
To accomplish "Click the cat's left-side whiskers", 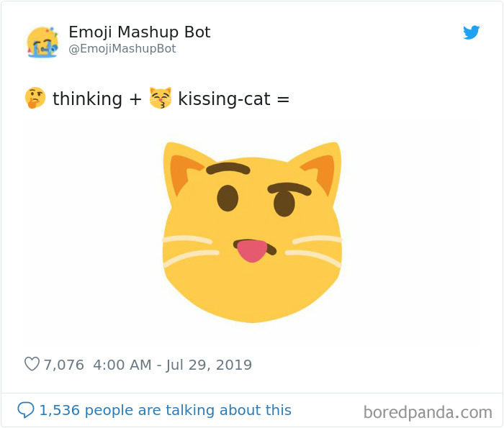I will pyautogui.click(x=191, y=247).
